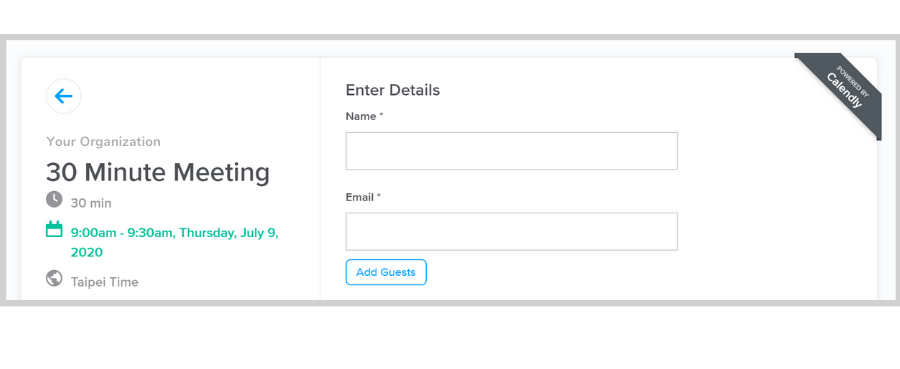Click the Name field label
This screenshot has height=369, width=900.
point(360,116)
